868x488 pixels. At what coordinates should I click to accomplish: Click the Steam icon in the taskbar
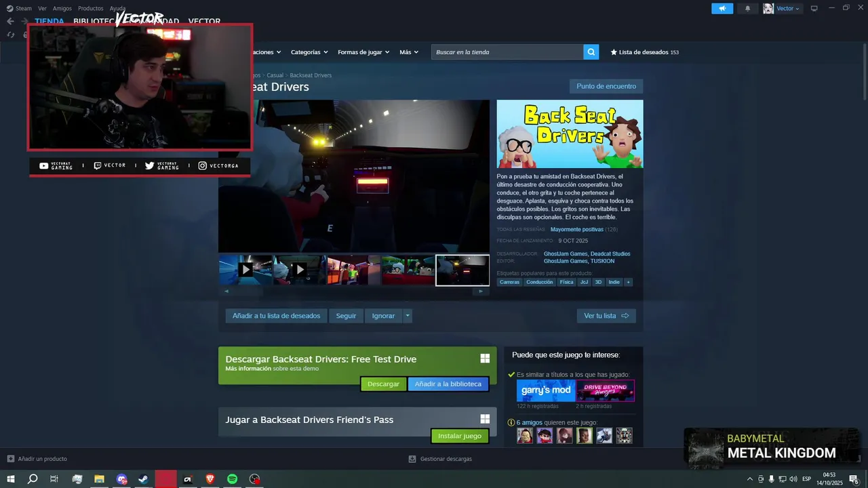144,479
